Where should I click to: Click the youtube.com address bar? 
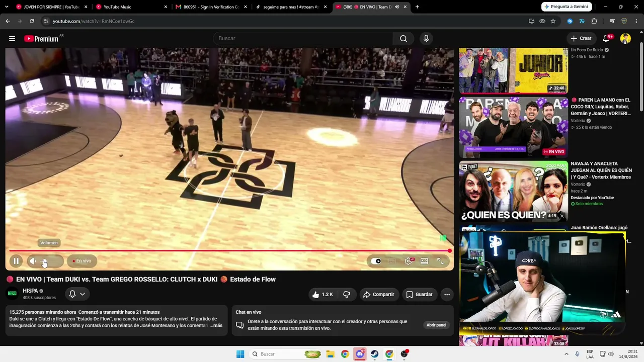point(282,21)
